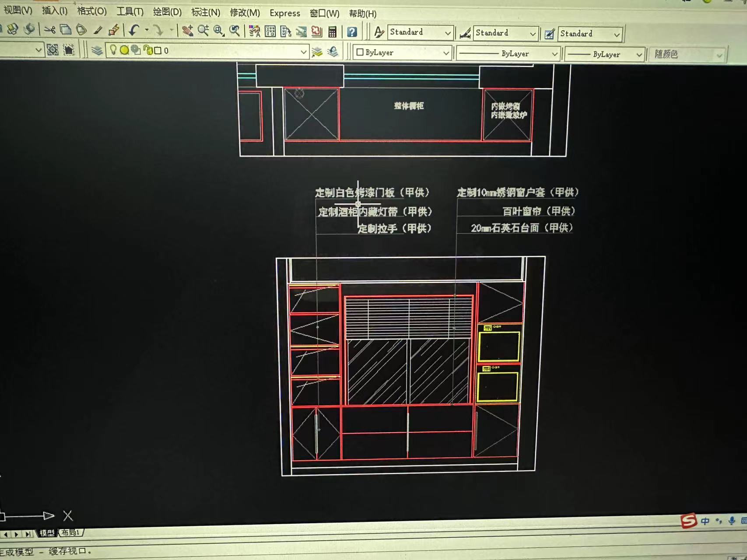Open the Layer Properties Manager icon
The width and height of the screenshot is (747, 560).
click(97, 50)
